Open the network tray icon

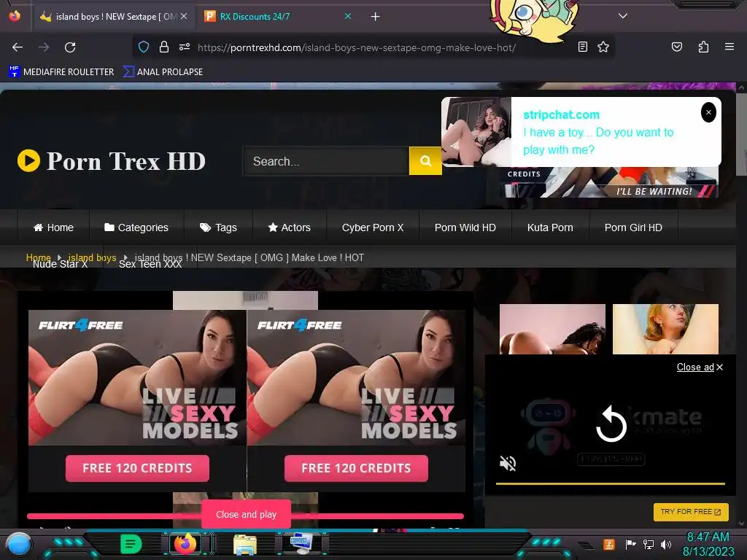click(x=648, y=544)
